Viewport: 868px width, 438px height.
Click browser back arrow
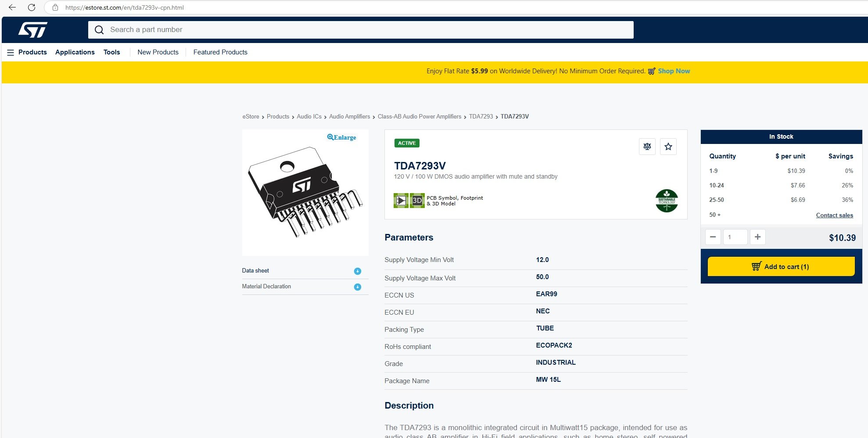pos(12,7)
